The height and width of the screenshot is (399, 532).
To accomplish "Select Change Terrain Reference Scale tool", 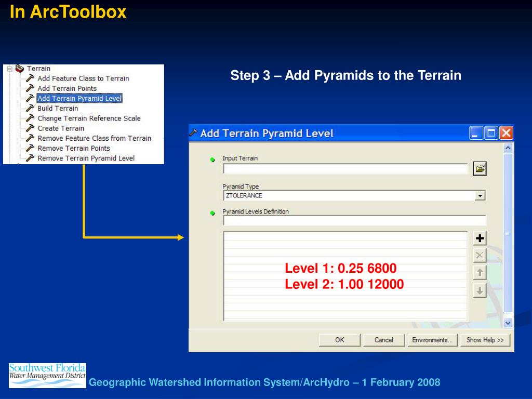I will (89, 118).
